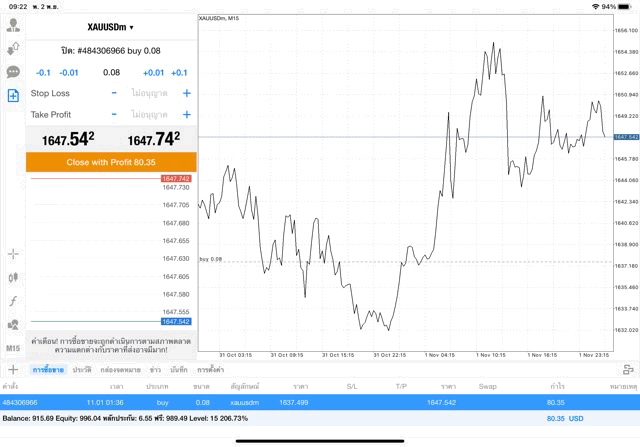The height and width of the screenshot is (447, 640).
Task: Open the chat messages icon
Action: pyautogui.click(x=13, y=72)
